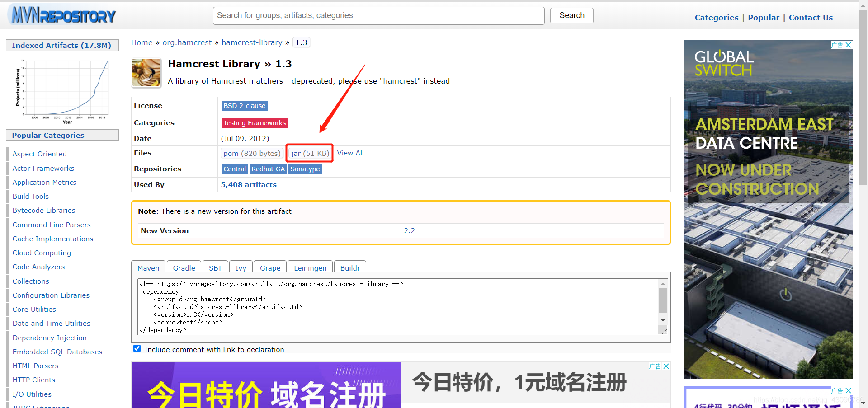Click the main page vertical scrollbar
Viewport: 868px width, 408px height.
(x=863, y=97)
